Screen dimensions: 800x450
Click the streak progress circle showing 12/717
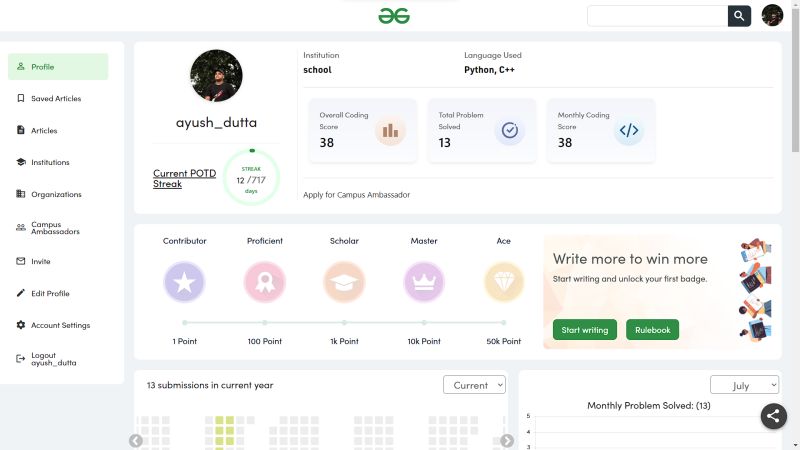pos(251,177)
